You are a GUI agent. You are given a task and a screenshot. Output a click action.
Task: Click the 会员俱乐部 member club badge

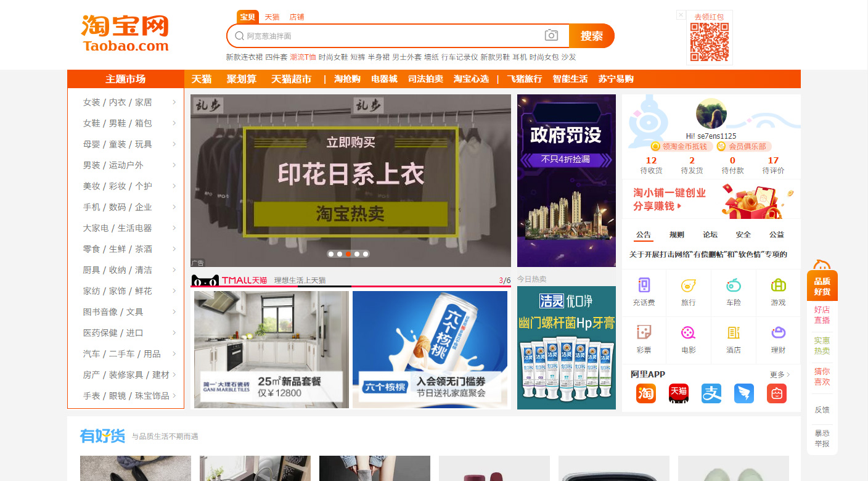tap(743, 146)
